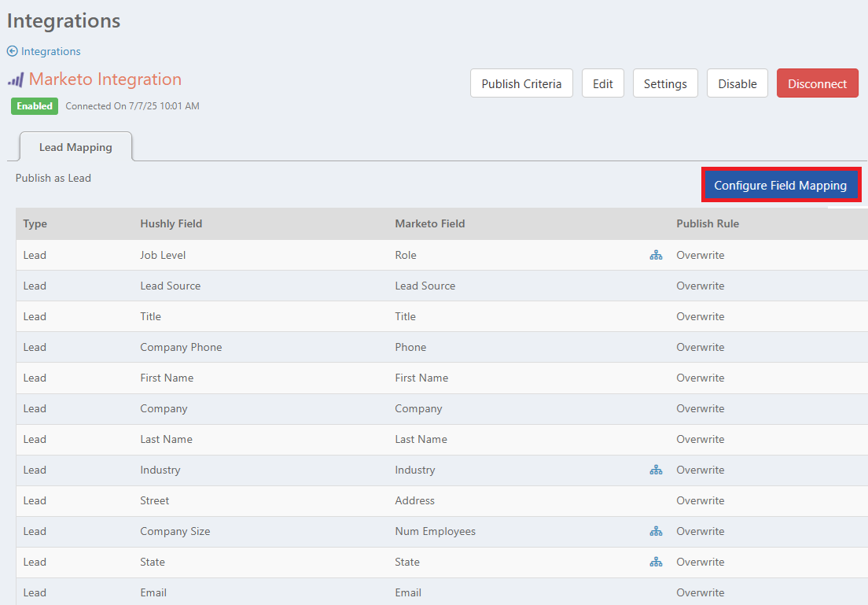Open value mapping icon in Role row
Viewport: 868px width, 605px height.
[x=656, y=256]
